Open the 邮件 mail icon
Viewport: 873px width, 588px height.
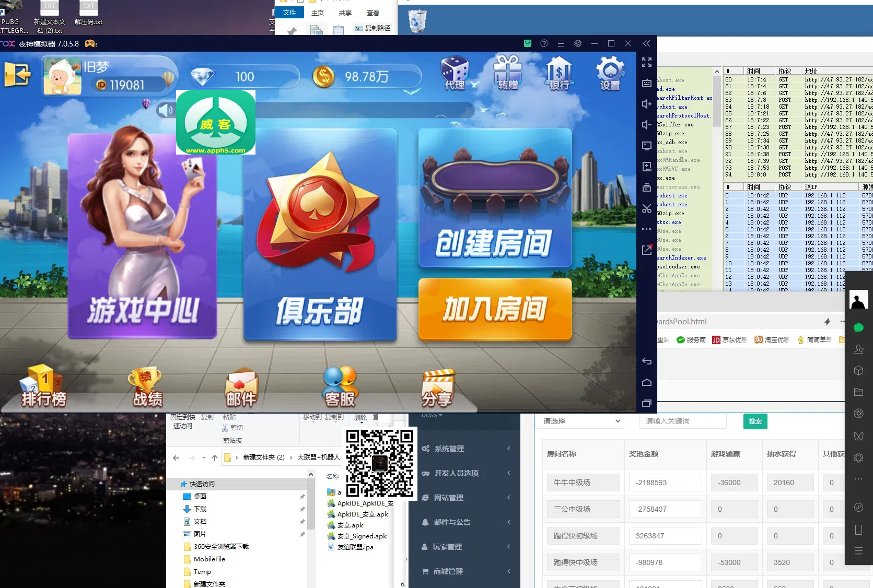[241, 389]
